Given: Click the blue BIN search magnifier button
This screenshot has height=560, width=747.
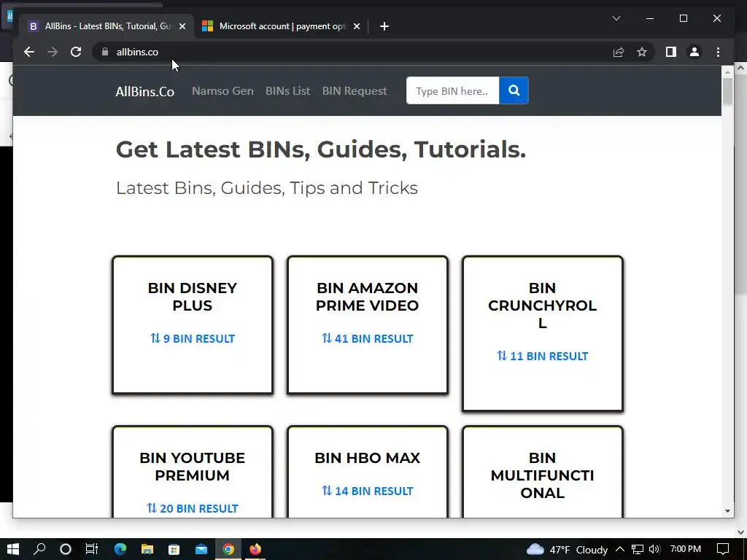Looking at the screenshot, I should 514,90.
